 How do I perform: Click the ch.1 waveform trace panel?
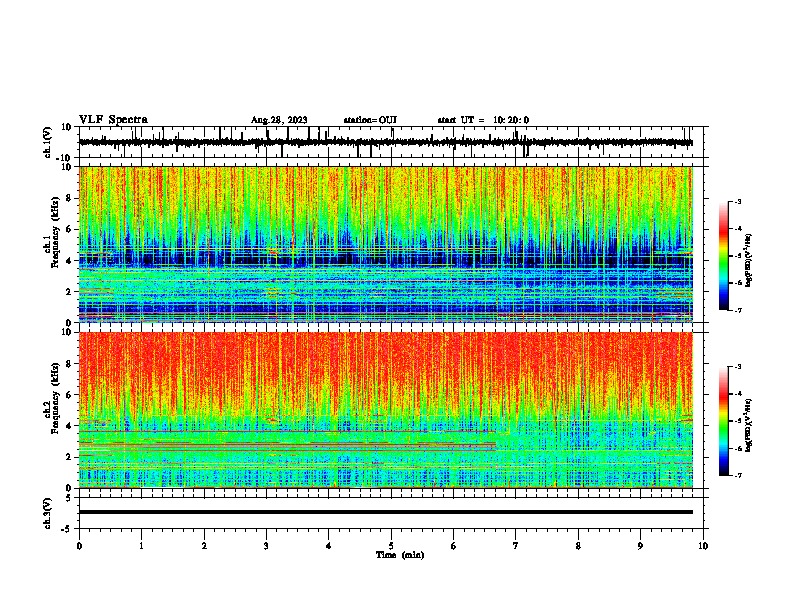point(393,142)
